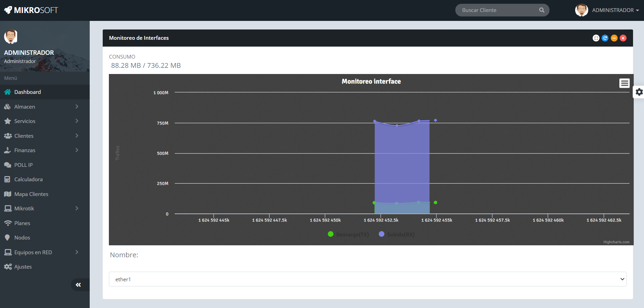Screen dimensions: 644x308
Task: Open the Nodos page
Action: (45, 238)
